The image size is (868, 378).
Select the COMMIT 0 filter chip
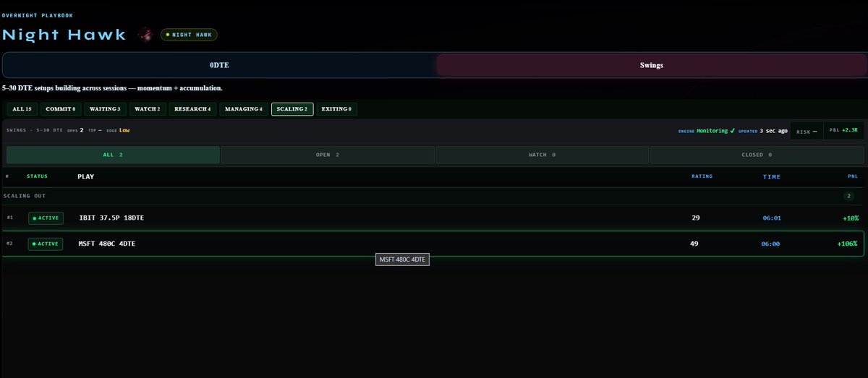pos(60,109)
